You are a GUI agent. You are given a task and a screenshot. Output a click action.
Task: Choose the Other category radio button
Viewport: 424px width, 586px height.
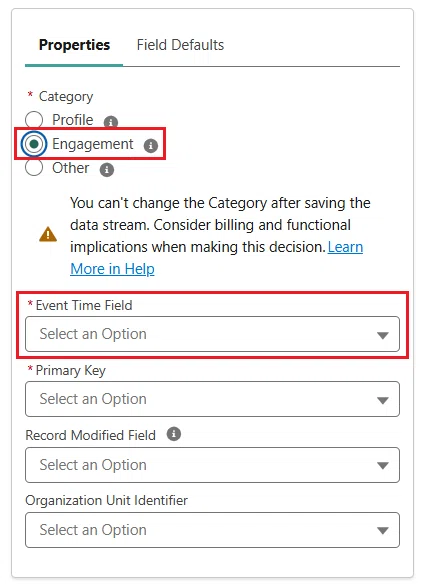pos(34,167)
